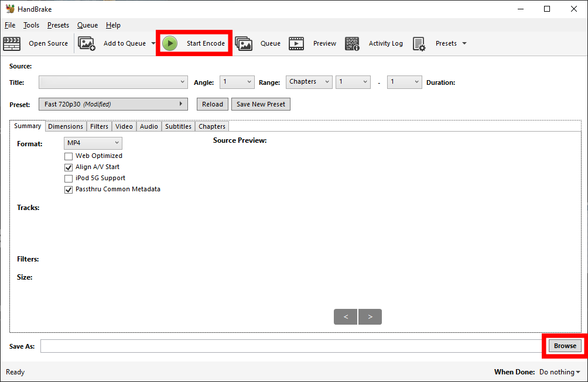This screenshot has height=382, width=588.
Task: Switch to the Audio tab
Action: 149,126
